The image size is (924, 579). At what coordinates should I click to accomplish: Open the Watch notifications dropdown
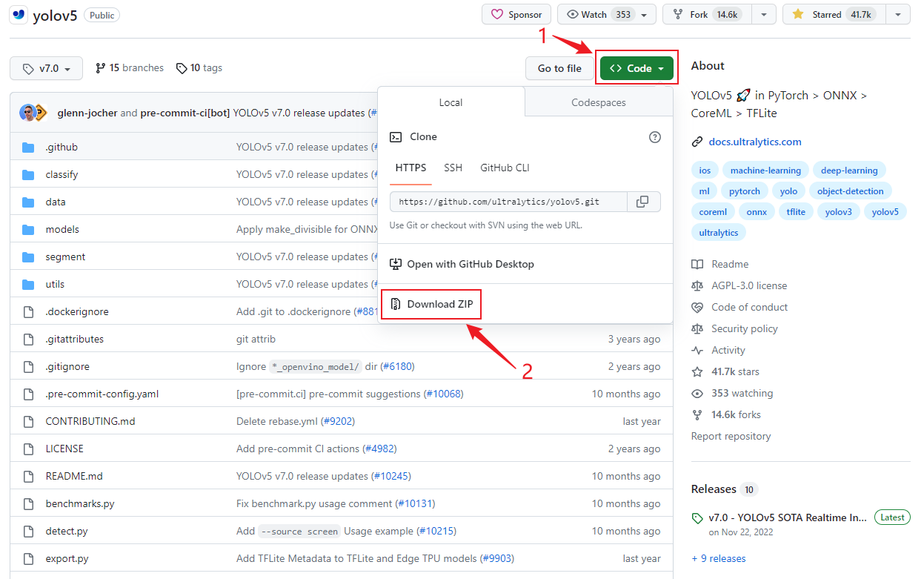(x=606, y=14)
